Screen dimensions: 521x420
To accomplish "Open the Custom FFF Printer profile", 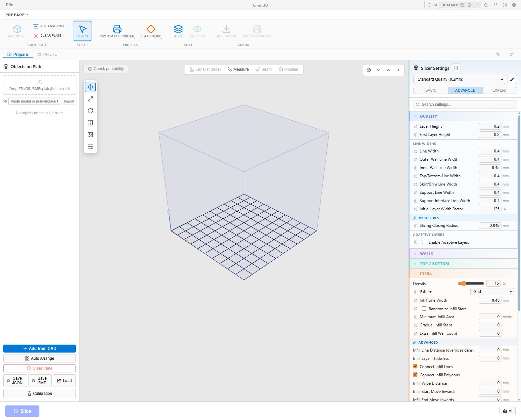I will 117,31.
